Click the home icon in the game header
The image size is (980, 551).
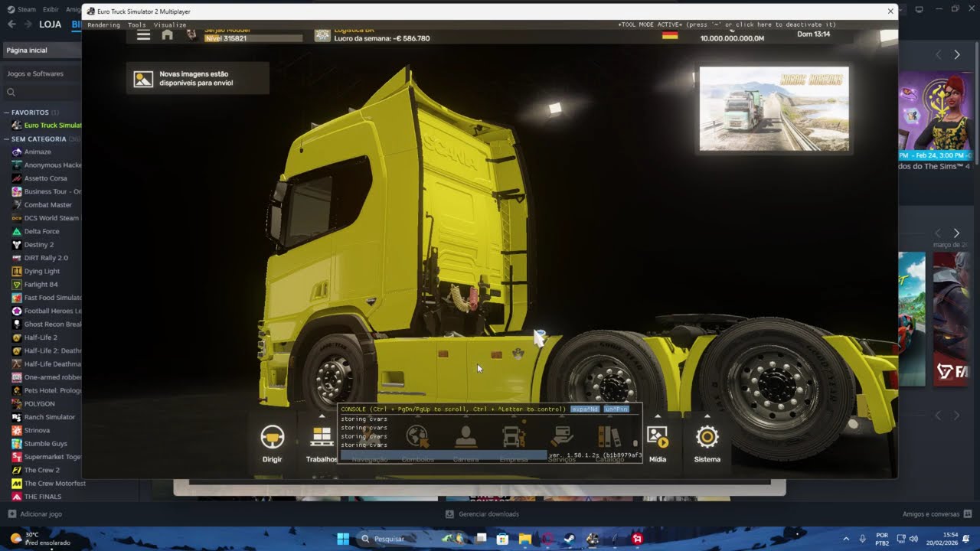coord(168,35)
